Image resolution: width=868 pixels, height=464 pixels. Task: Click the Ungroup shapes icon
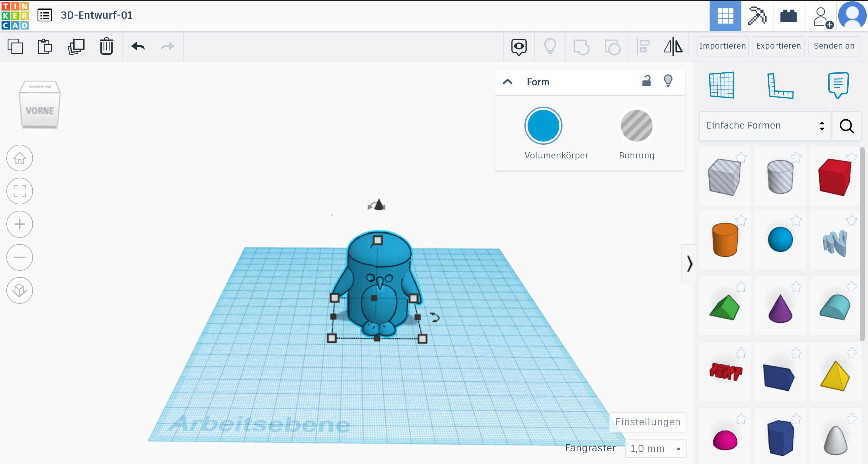click(612, 47)
